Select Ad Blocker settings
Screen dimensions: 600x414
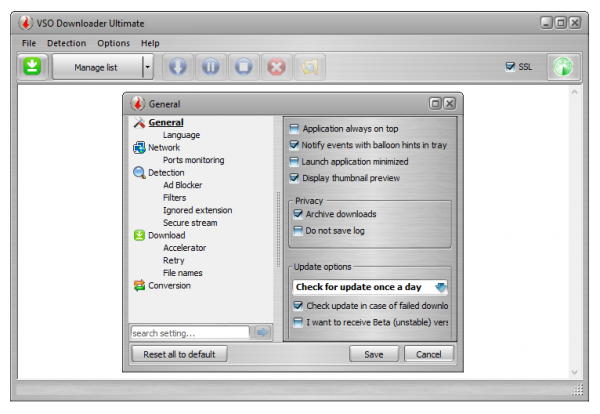point(183,185)
